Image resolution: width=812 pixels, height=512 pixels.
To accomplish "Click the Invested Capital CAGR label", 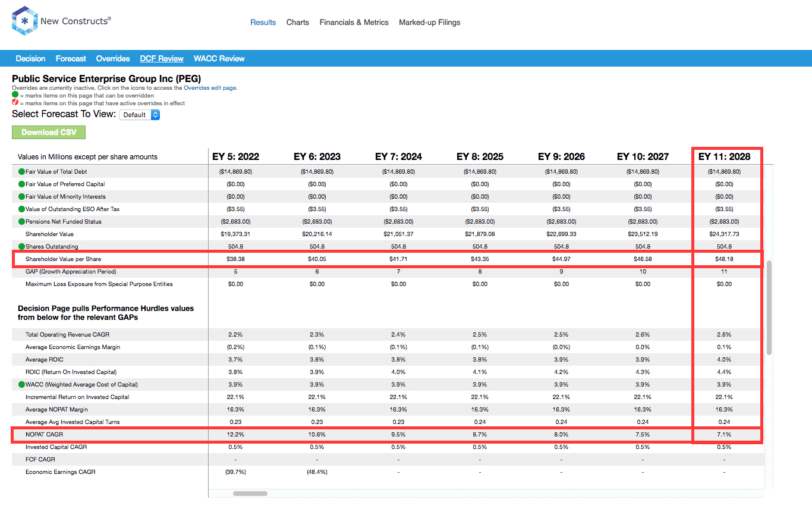I will click(56, 447).
